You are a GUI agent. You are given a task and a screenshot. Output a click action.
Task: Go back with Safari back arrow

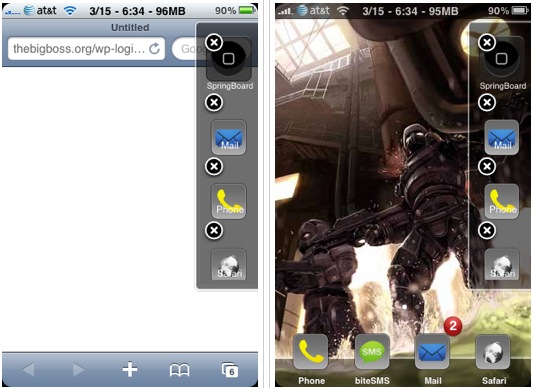(x=29, y=370)
